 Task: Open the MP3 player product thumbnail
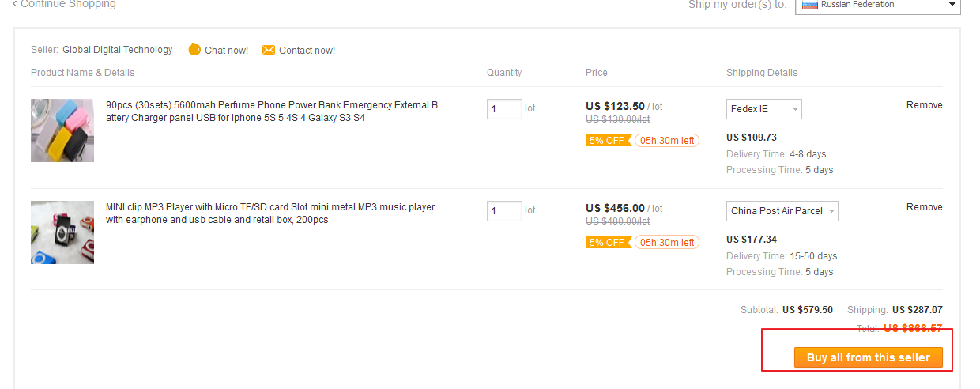pyautogui.click(x=62, y=232)
